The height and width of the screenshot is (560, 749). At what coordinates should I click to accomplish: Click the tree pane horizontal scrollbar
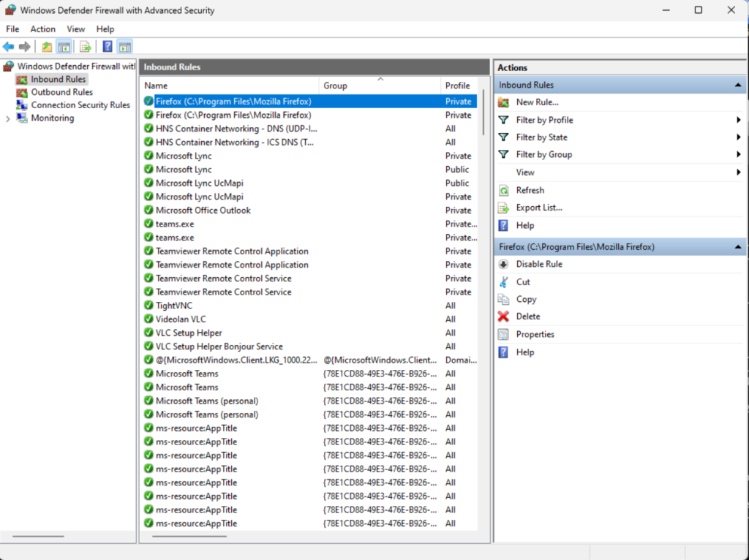38,536
